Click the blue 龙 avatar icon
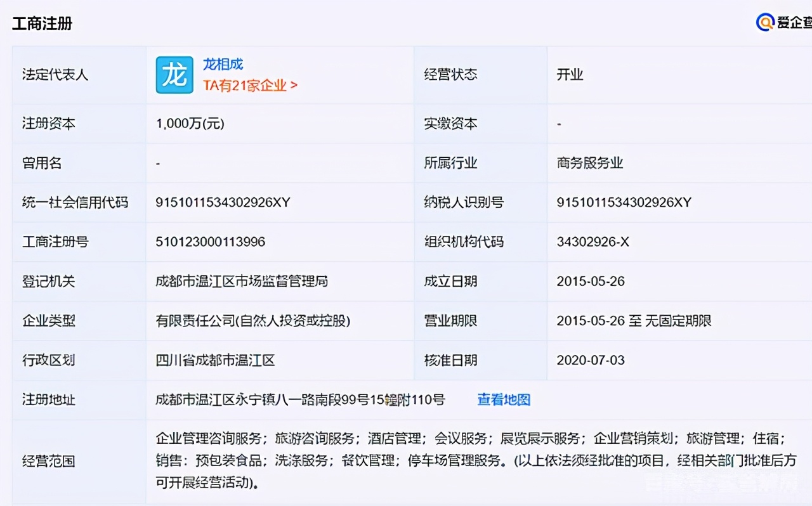Screen dimensions: 812x506 coord(174,75)
